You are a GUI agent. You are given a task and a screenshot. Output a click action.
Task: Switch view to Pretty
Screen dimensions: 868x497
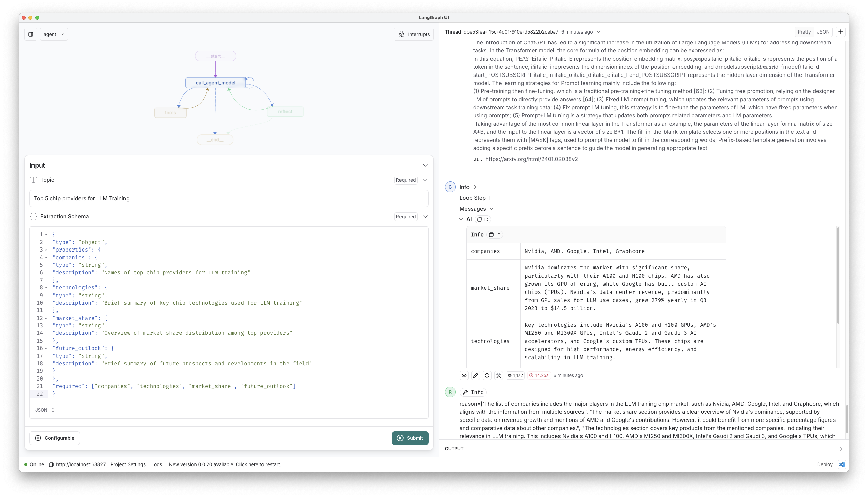click(804, 32)
